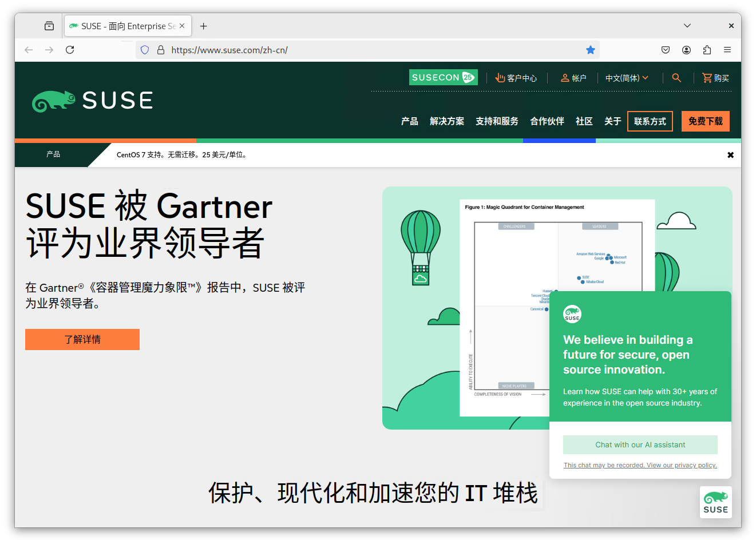Viewport: 756px width, 544px height.
Task: Open the 支持和服务 navigation menu
Action: (x=497, y=121)
